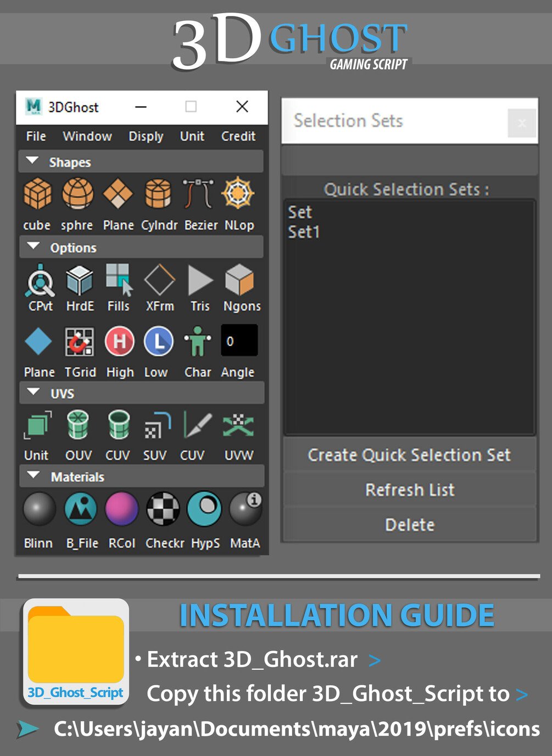Click the Delete button
This screenshot has width=552, height=756.
point(409,525)
